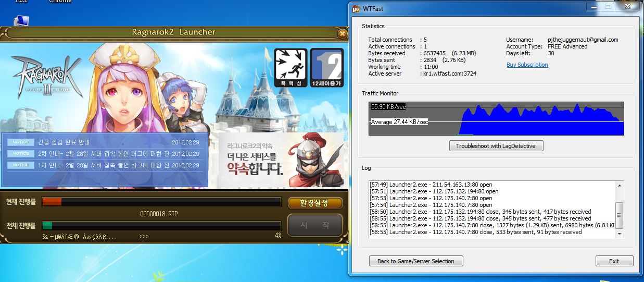Click the 시작 start button
The width and height of the screenshot is (644, 282).
pyautogui.click(x=315, y=225)
